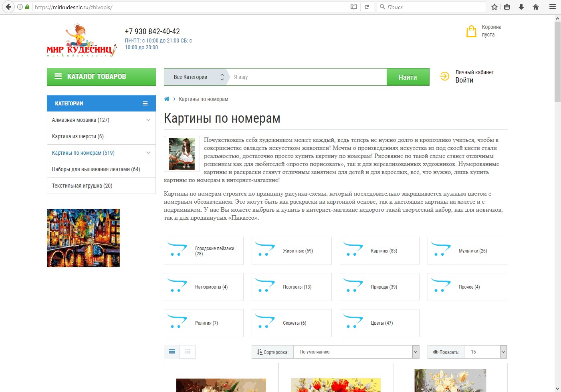
Task: Select Наборы для вышивания лентами (64)
Action: 96,169
